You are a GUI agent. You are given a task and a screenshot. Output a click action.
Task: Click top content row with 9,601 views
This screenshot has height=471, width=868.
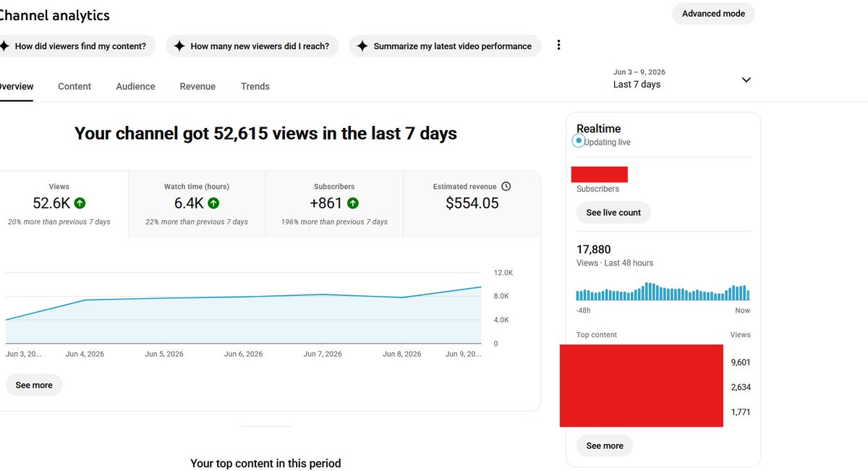pyautogui.click(x=655, y=362)
